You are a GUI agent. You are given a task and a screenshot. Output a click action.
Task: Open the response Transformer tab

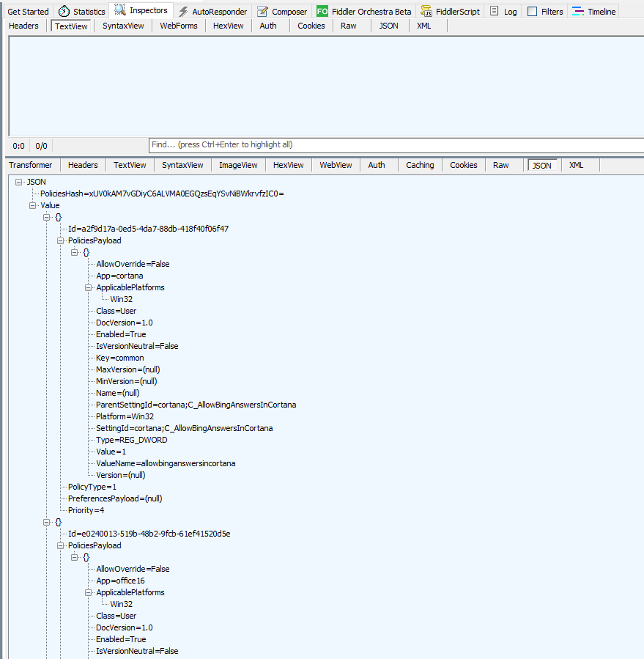tap(31, 165)
